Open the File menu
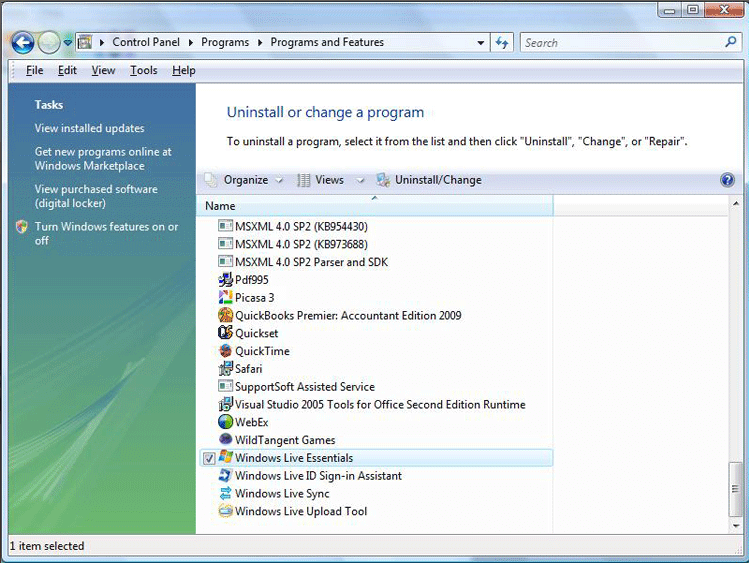The image size is (749, 563). (x=34, y=70)
